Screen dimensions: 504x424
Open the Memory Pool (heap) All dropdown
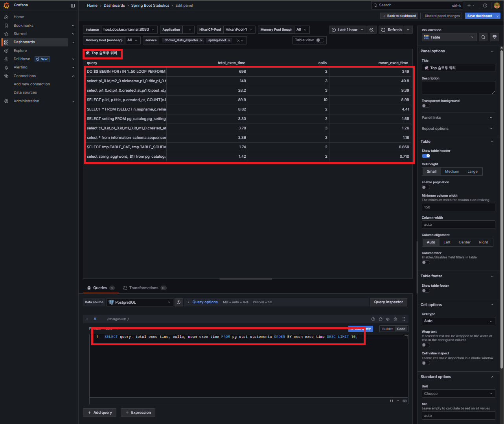[302, 29]
